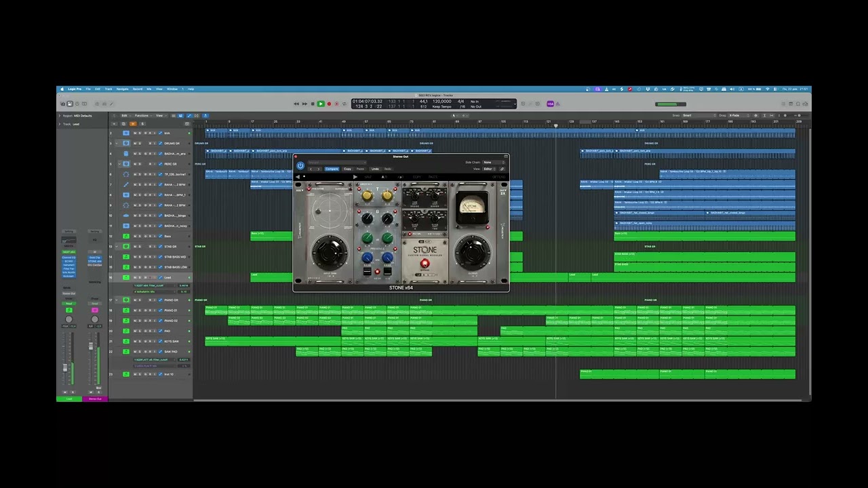Image resolution: width=868 pixels, height=488 pixels.
Task: Open the Side Chain dropdown showing None
Action: [494, 162]
